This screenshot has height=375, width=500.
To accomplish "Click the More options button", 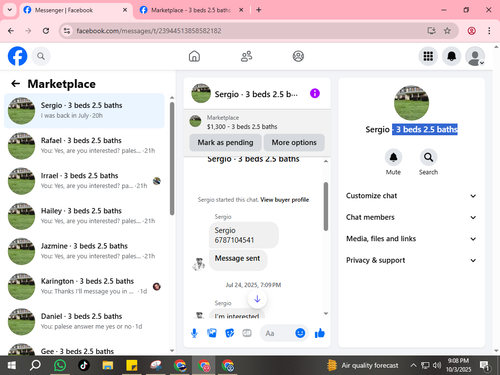I will [294, 143].
